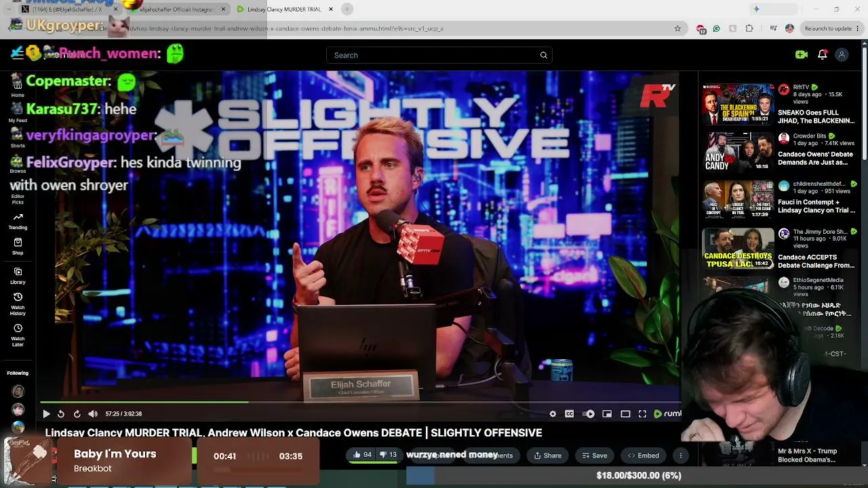
Task: Go to Home in sidebar
Action: click(x=18, y=88)
